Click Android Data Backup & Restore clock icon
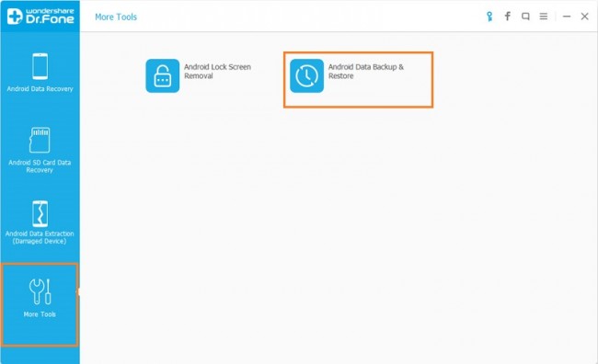 pos(306,76)
